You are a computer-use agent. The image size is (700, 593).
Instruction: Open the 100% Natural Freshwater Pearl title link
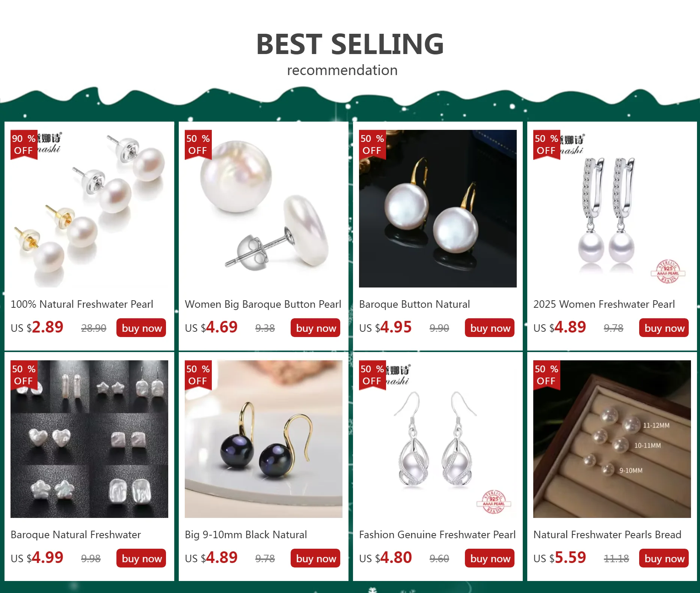click(82, 304)
